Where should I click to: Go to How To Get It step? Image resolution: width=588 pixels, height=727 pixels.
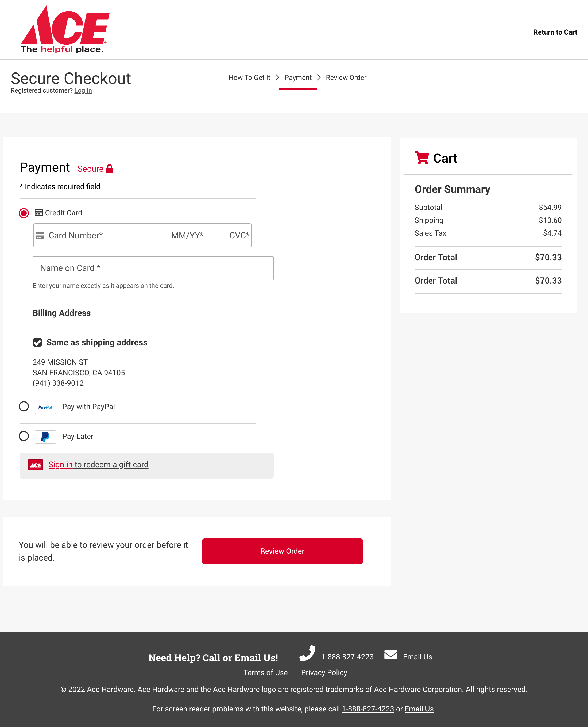[x=249, y=78]
